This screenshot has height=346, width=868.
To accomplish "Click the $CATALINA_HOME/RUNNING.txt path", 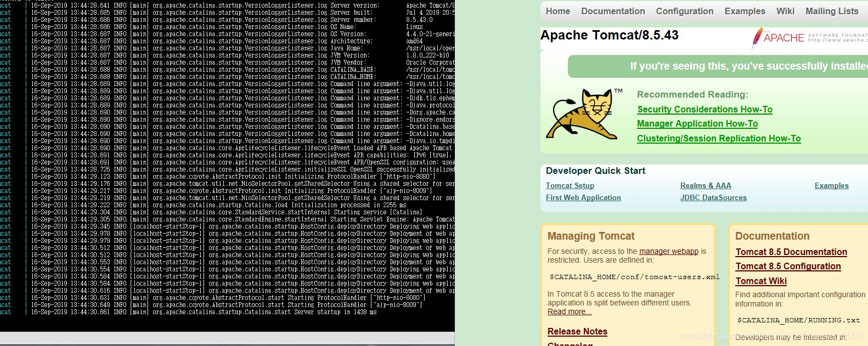I will point(798,320).
